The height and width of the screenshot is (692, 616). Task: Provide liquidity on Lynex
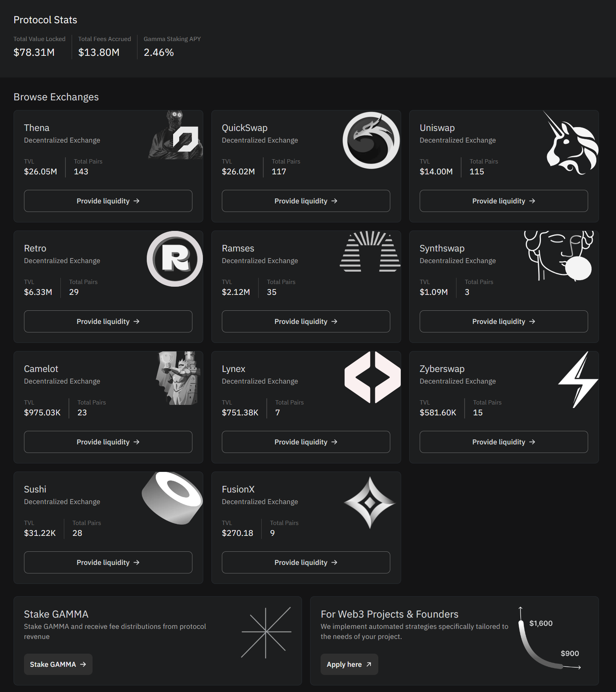(306, 442)
